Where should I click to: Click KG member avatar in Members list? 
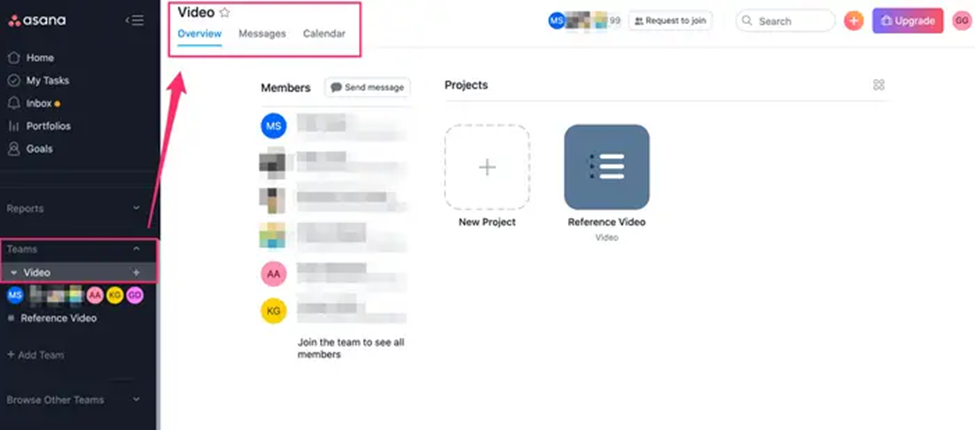[274, 311]
